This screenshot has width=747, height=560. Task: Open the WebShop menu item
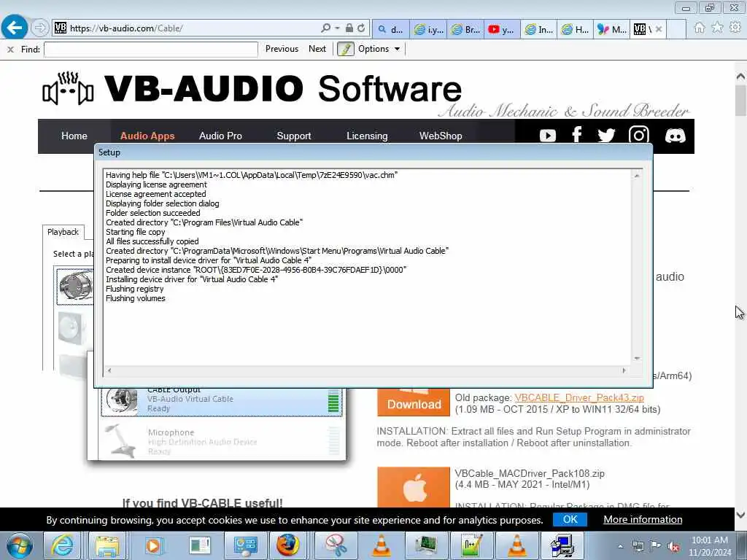pos(440,136)
